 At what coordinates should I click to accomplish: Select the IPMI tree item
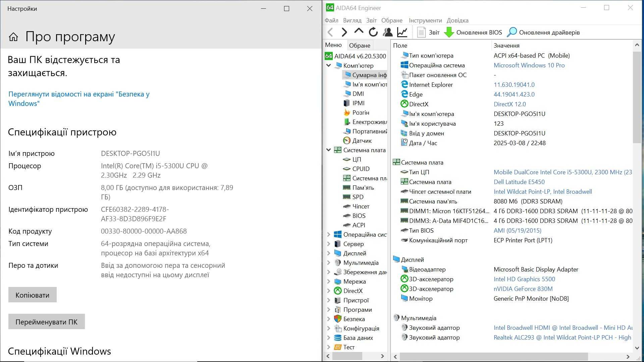(x=354, y=103)
